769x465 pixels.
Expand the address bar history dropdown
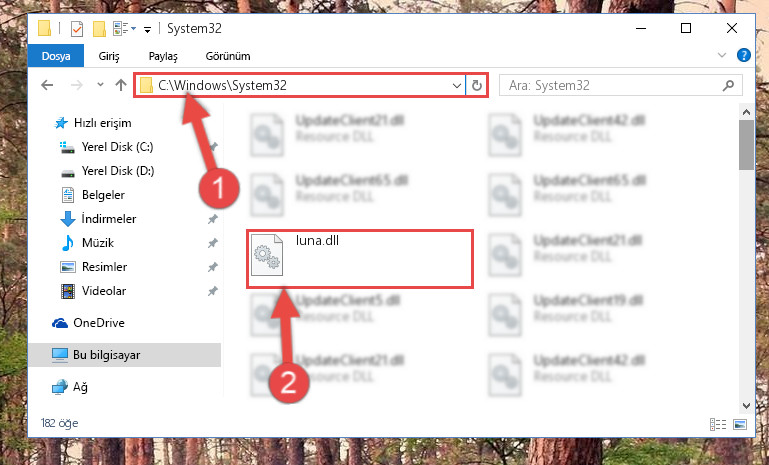pos(457,85)
